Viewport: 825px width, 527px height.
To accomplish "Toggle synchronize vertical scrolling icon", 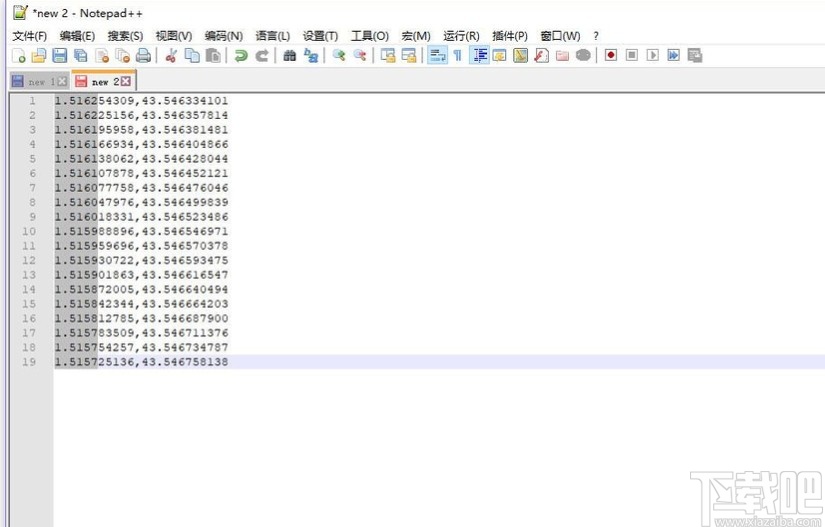I will pos(388,55).
